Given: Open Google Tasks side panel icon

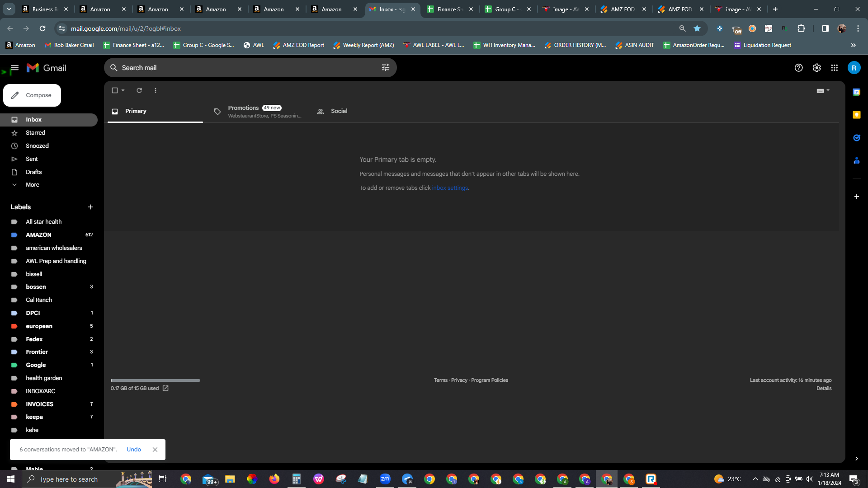Looking at the screenshot, I should (x=857, y=138).
